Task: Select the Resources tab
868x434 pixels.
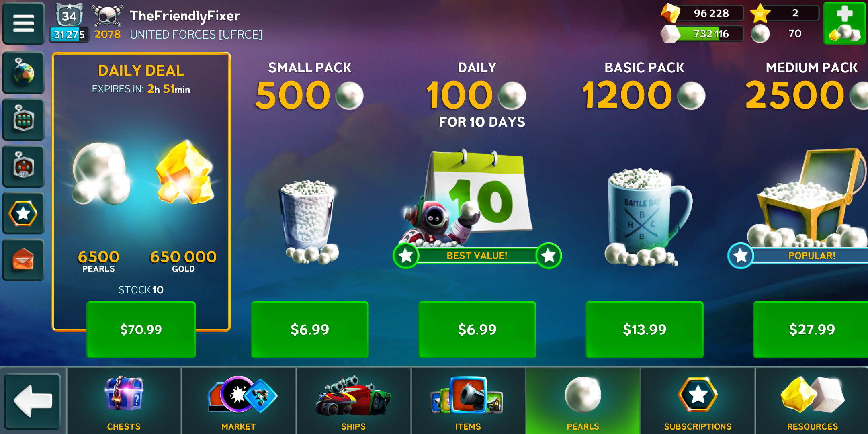Action: (x=812, y=401)
